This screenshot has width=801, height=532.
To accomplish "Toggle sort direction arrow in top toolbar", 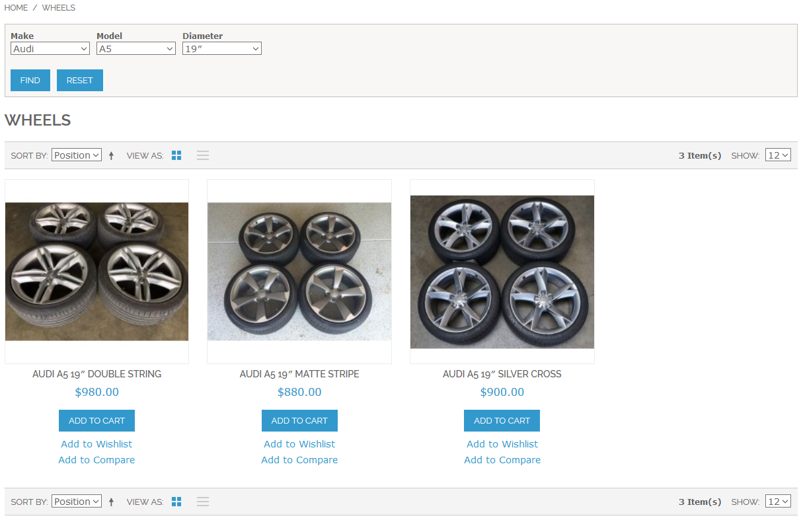I will 111,156.
